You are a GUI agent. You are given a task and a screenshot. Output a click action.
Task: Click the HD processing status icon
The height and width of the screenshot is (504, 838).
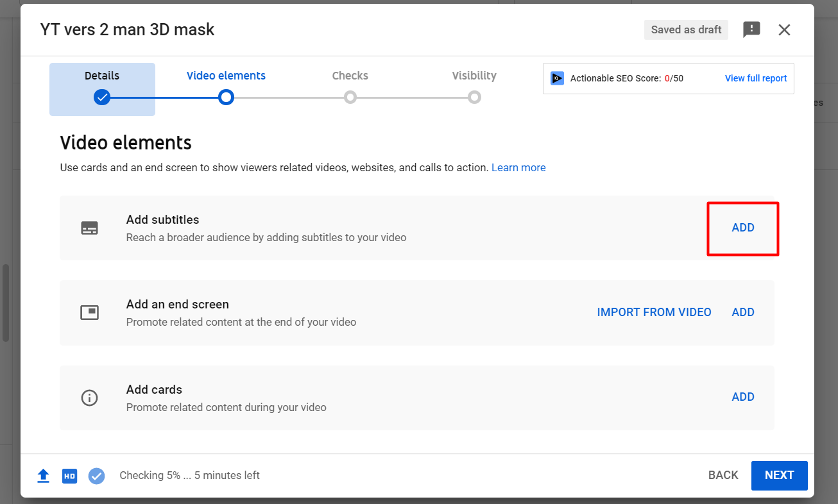click(70, 476)
